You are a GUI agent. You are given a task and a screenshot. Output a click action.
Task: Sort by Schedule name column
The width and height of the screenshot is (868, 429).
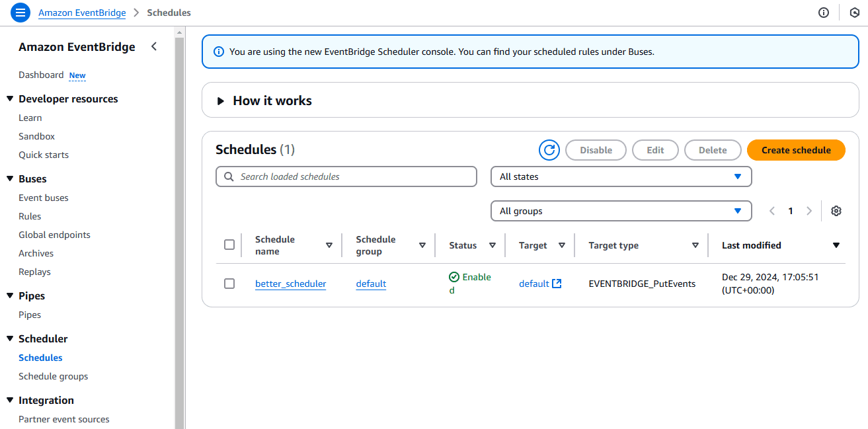(329, 245)
